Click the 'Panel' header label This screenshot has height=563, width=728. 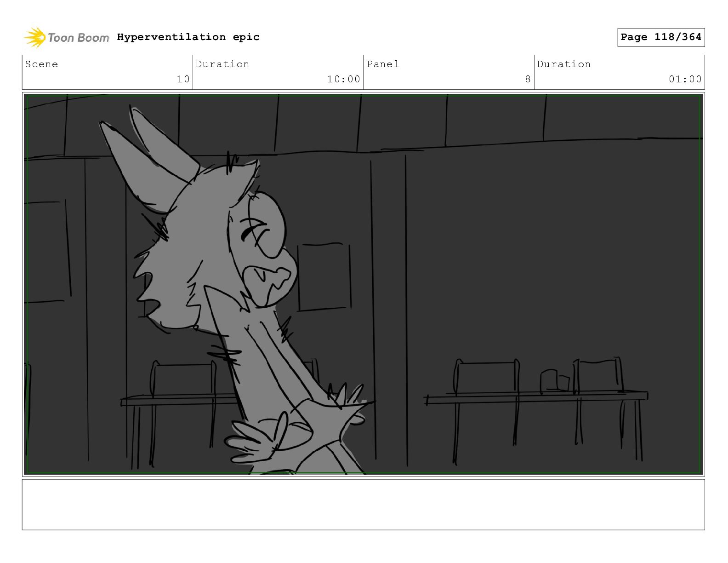(383, 64)
